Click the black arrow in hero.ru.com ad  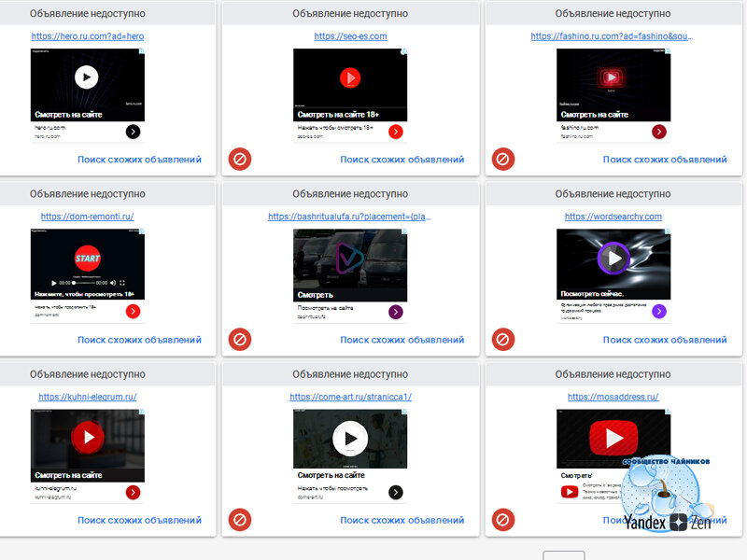point(133,132)
